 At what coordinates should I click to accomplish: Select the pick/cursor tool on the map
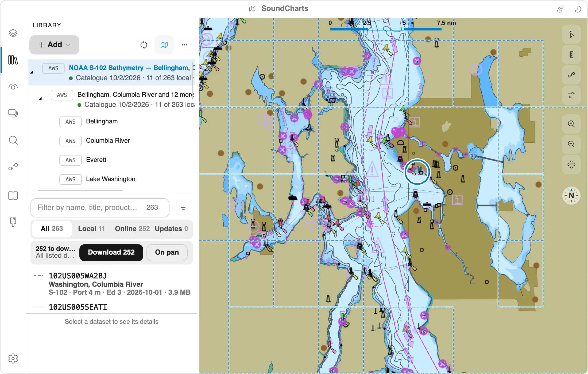(571, 34)
